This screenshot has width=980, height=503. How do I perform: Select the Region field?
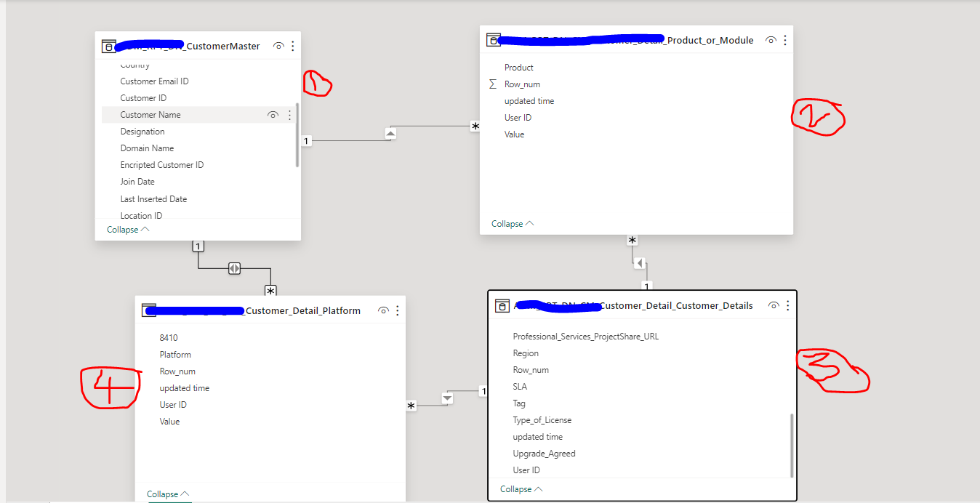(526, 353)
